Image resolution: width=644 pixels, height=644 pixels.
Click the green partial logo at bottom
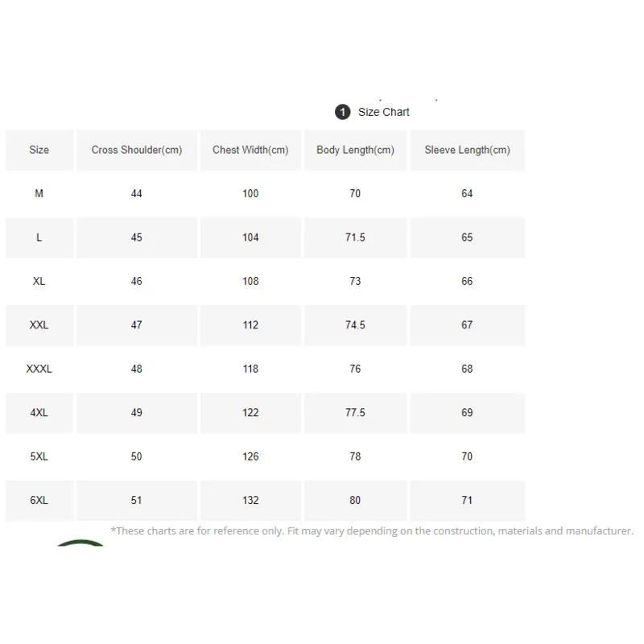81,544
